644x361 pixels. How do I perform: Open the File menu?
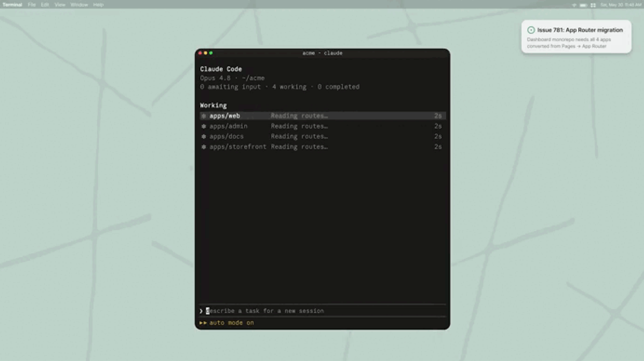[32, 5]
